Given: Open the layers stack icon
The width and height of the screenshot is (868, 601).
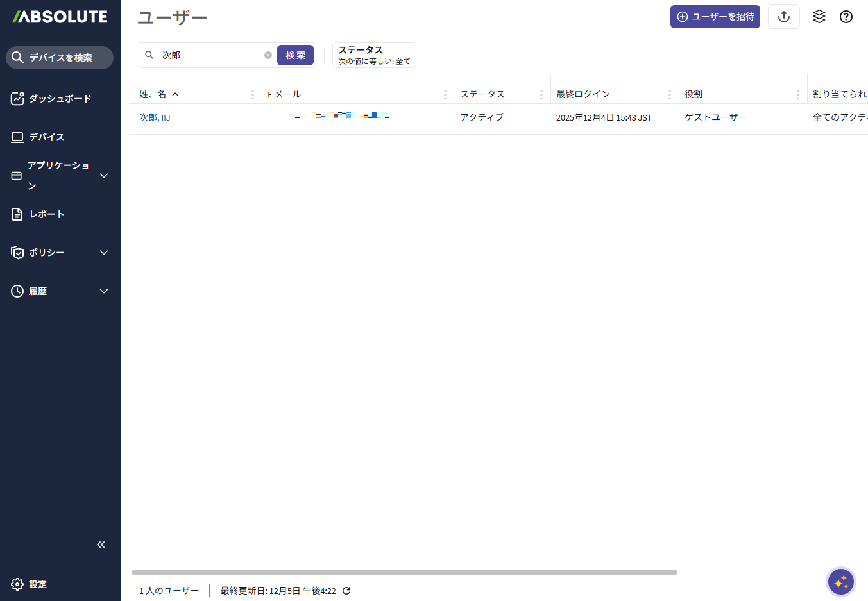Looking at the screenshot, I should (819, 17).
